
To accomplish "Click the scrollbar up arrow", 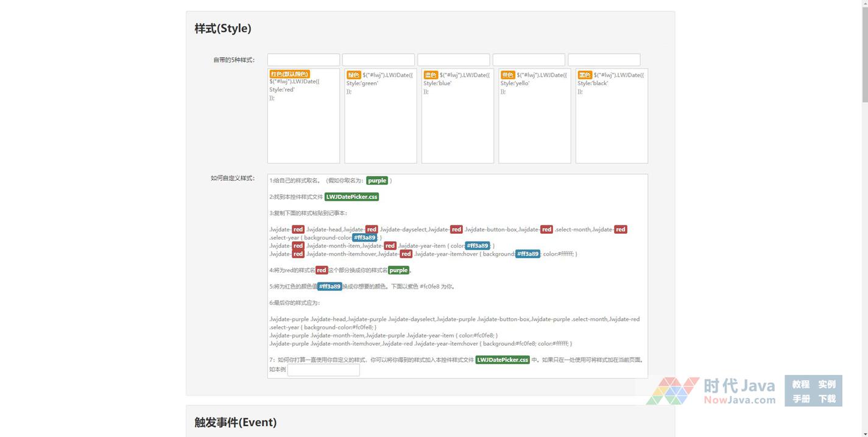I will 863,4.
